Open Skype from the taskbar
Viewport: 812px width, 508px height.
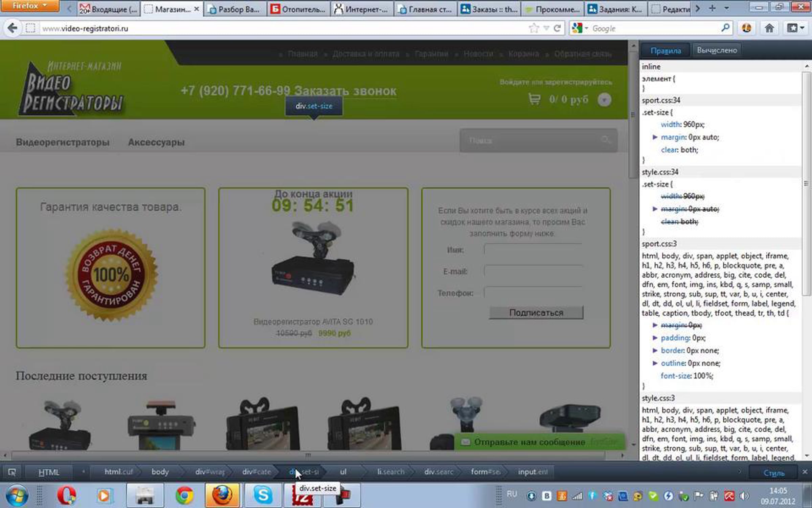tap(263, 495)
